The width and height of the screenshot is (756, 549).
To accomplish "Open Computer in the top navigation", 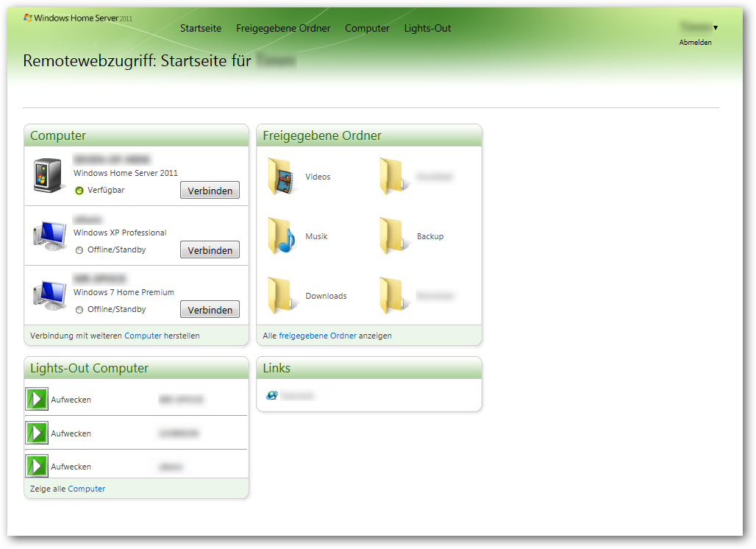I will [x=367, y=29].
